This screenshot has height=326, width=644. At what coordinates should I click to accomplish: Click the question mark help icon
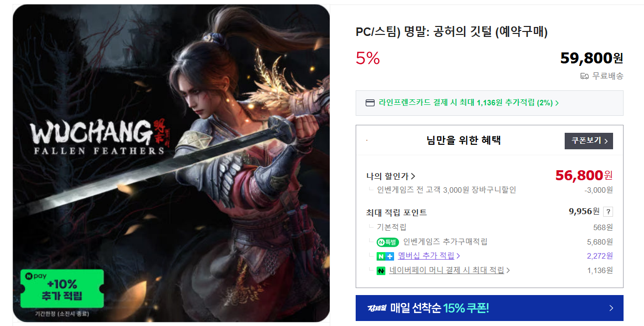click(x=608, y=212)
